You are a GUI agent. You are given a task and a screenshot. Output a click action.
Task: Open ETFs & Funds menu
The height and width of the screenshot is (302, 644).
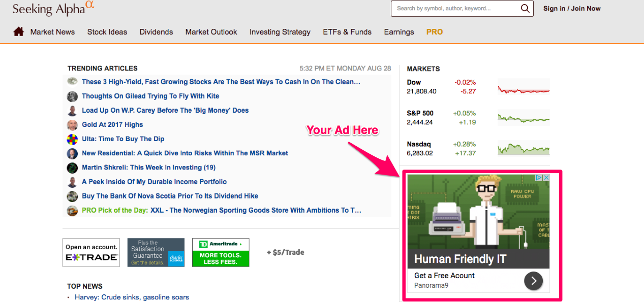(x=347, y=32)
